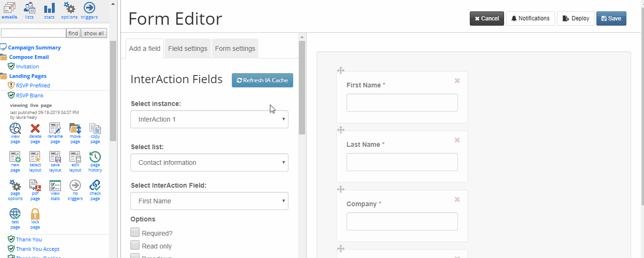The height and width of the screenshot is (258, 644).
Task: Open the Select instance dropdown
Action: coord(209,119)
